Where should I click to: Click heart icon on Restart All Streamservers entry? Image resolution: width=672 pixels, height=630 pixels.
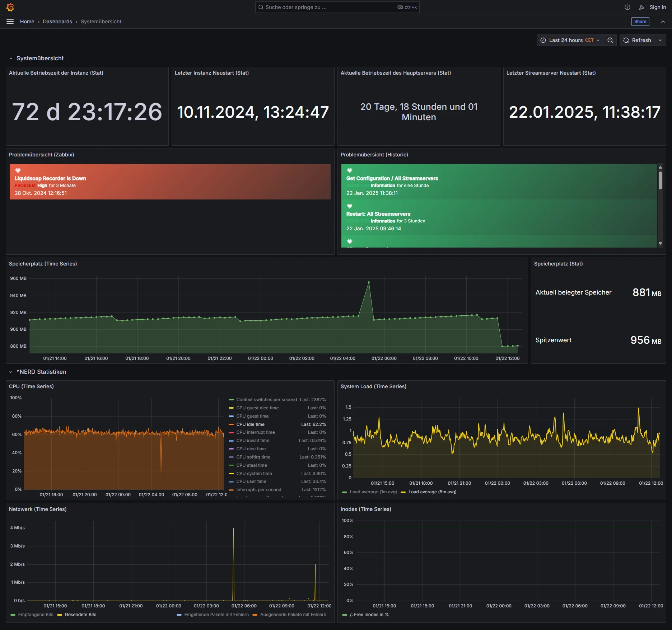coord(350,206)
